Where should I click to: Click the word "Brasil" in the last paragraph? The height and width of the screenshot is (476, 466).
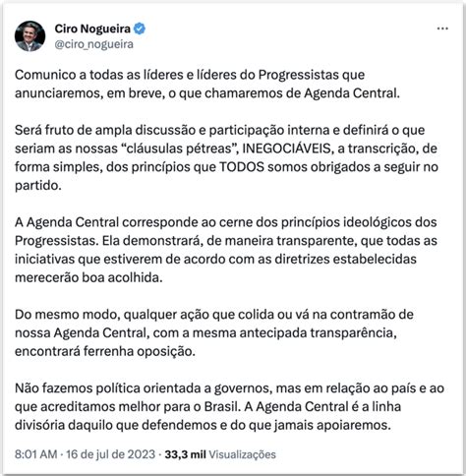point(220,406)
